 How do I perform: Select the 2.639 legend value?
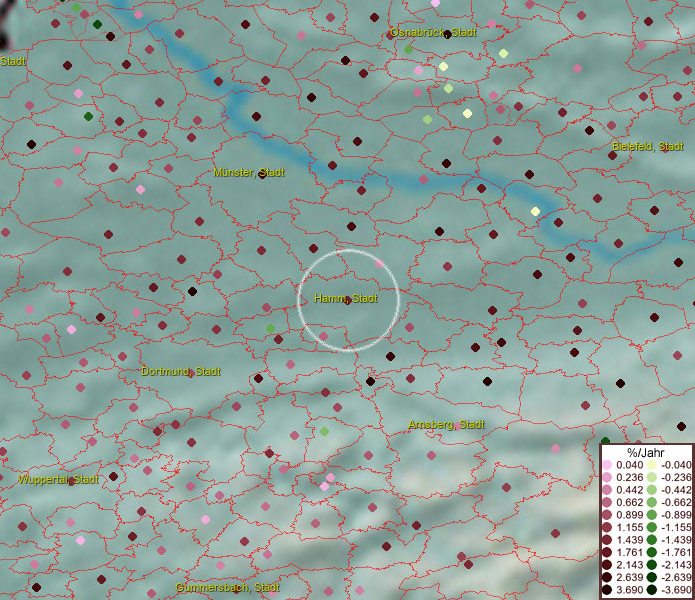629,577
